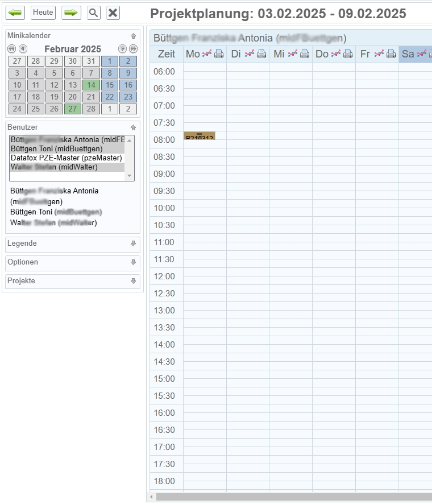Select the midWalter entry in user list
Viewport: 432px width, 504px height.
pyautogui.click(x=67, y=167)
